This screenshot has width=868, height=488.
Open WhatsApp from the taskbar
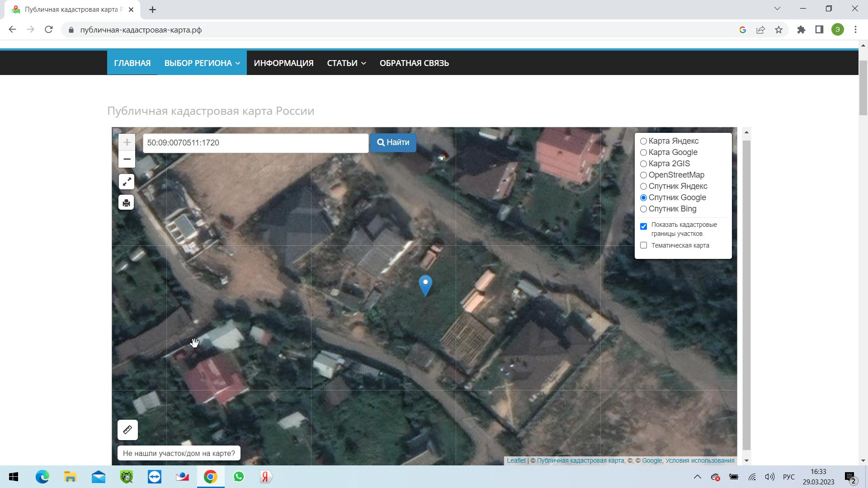click(x=239, y=477)
